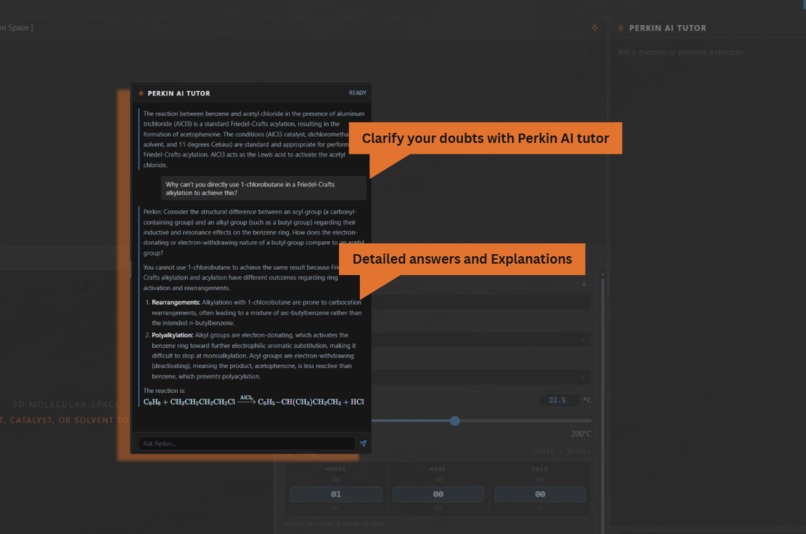Open the lower dimmed dropdown chevron above temperature
This screenshot has height=534, width=806.
click(583, 377)
